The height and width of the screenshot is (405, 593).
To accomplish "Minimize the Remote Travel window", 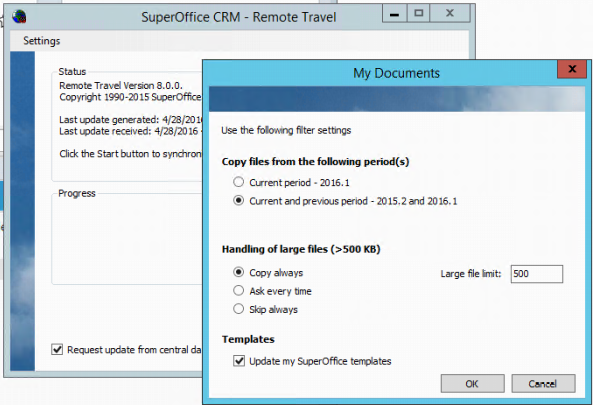I will 394,14.
